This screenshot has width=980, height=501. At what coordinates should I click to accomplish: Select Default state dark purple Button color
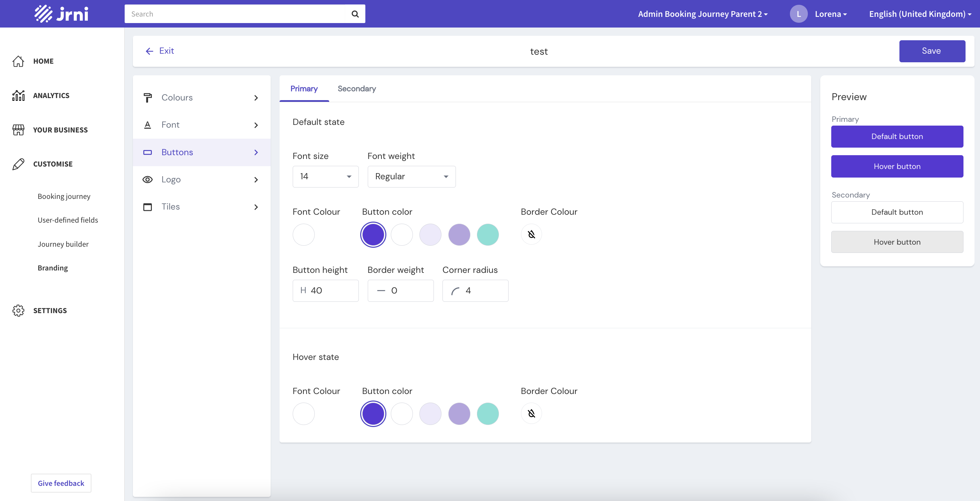(373, 235)
